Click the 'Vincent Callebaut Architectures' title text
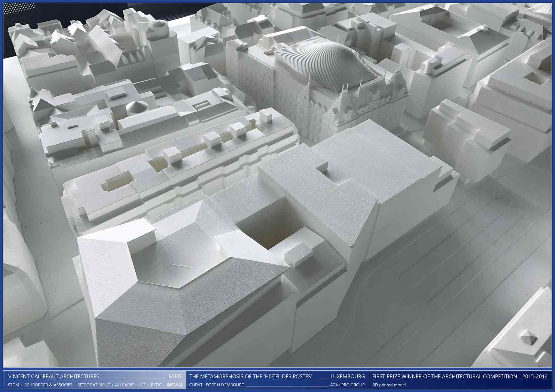 53,376
